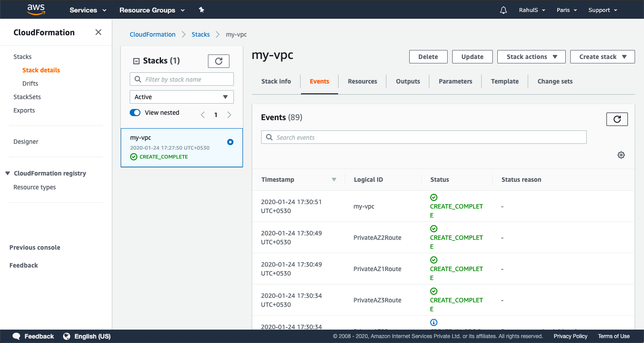The width and height of the screenshot is (644, 343).
Task: Switch to the Resources tab
Action: pyautogui.click(x=362, y=81)
